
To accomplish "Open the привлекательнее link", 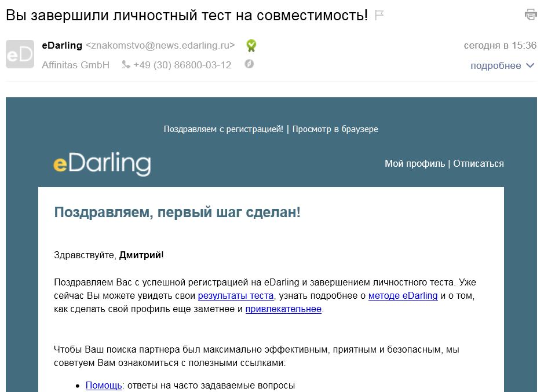I will click(x=283, y=309).
